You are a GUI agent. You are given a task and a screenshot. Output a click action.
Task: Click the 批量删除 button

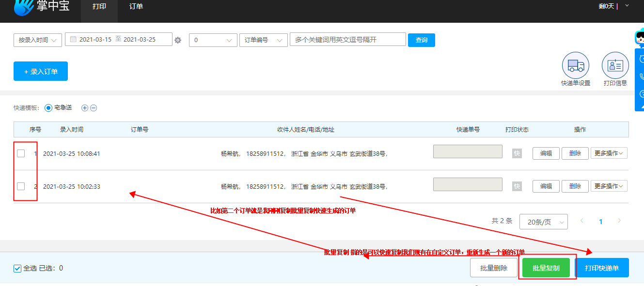(x=494, y=268)
